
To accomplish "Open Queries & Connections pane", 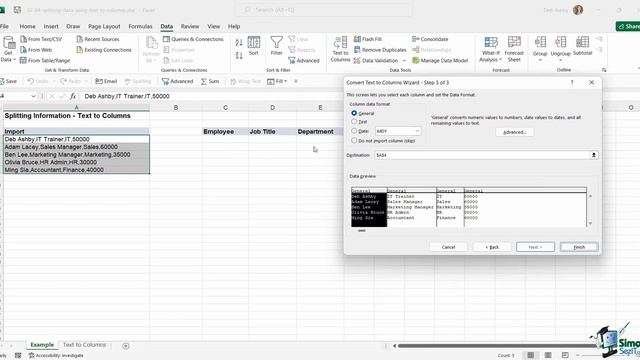I will (193, 39).
